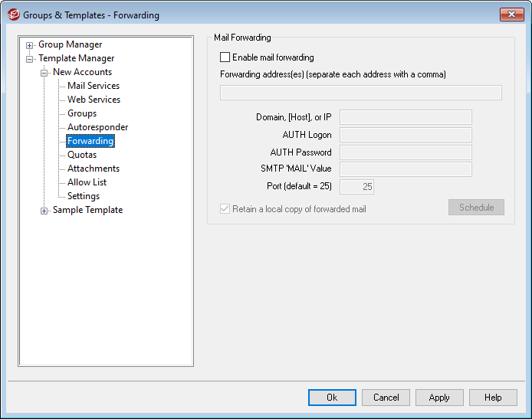This screenshot has width=532, height=419.
Task: Expand the Group Manager tree node
Action: coord(30,45)
